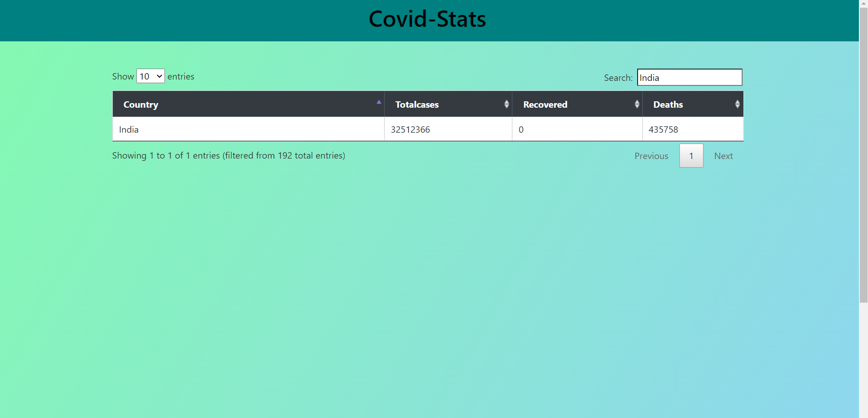Select page 1 in the pagination bar

coord(691,155)
